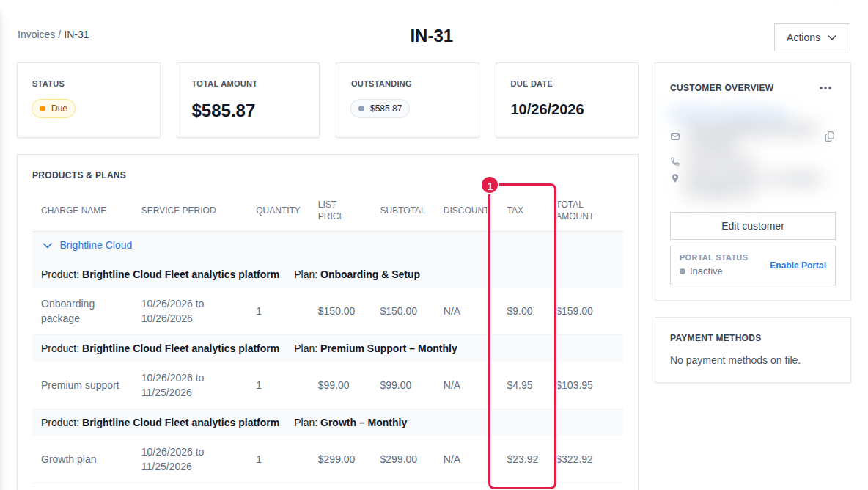Click the TAX column header
This screenshot has width=868, height=490.
pyautogui.click(x=515, y=211)
